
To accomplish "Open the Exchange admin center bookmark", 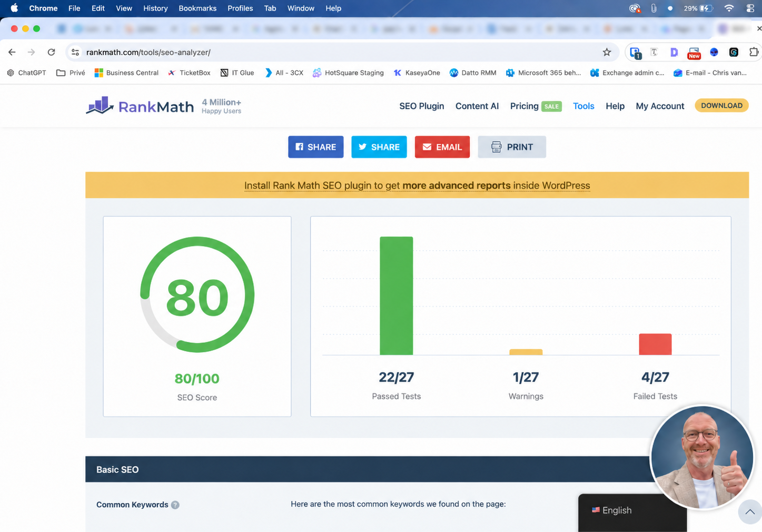I will [x=627, y=73].
